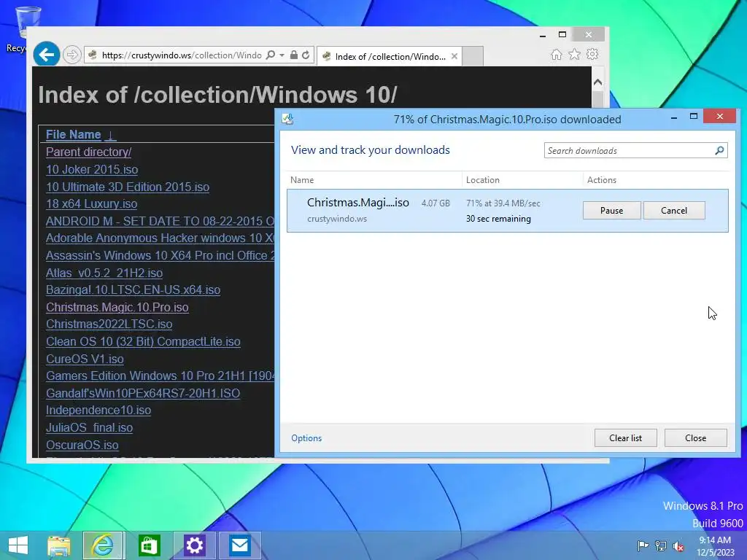Open "Assassin's Windows 10 X64 Pro" link
The image size is (747, 560).
pyautogui.click(x=160, y=255)
